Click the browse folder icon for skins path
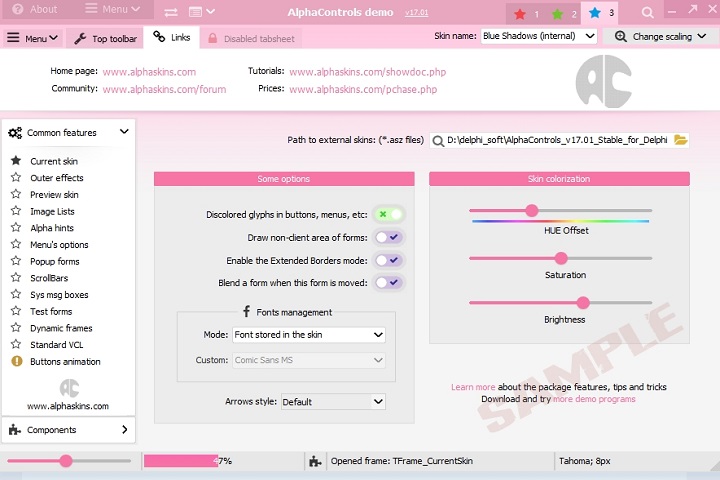This screenshot has width=720, height=480. click(x=680, y=140)
